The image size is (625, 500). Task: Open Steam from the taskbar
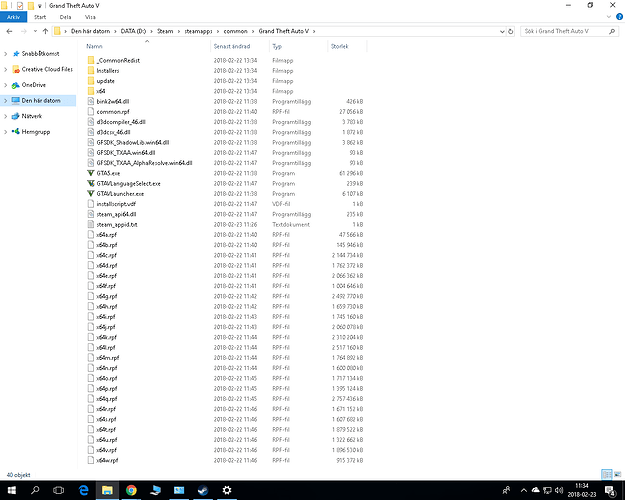click(x=203, y=490)
